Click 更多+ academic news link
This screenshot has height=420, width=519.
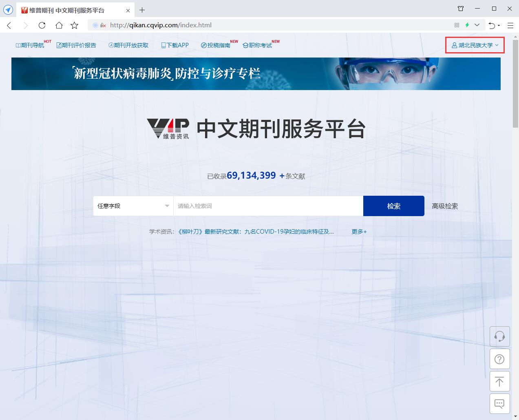coord(359,232)
